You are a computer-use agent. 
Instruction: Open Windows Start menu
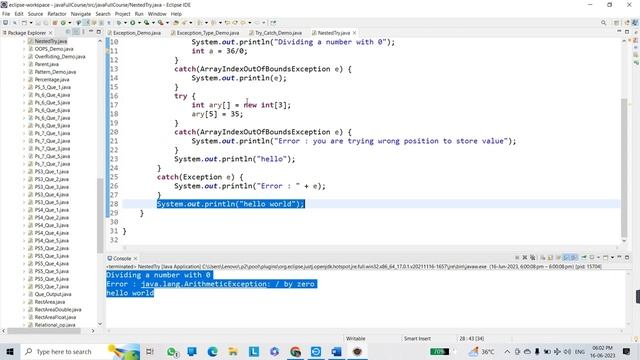(10, 351)
